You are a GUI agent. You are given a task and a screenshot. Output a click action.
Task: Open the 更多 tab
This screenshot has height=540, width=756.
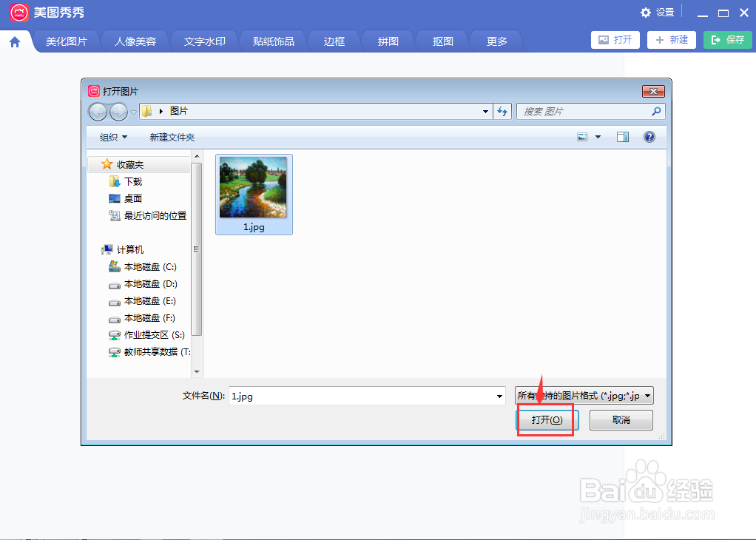pos(496,41)
